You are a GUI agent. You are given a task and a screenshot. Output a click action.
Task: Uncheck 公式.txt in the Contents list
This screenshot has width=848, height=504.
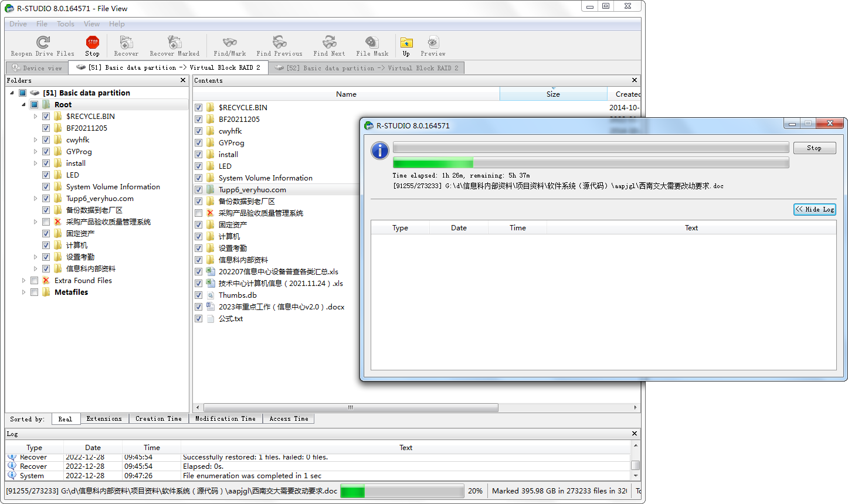click(x=198, y=318)
